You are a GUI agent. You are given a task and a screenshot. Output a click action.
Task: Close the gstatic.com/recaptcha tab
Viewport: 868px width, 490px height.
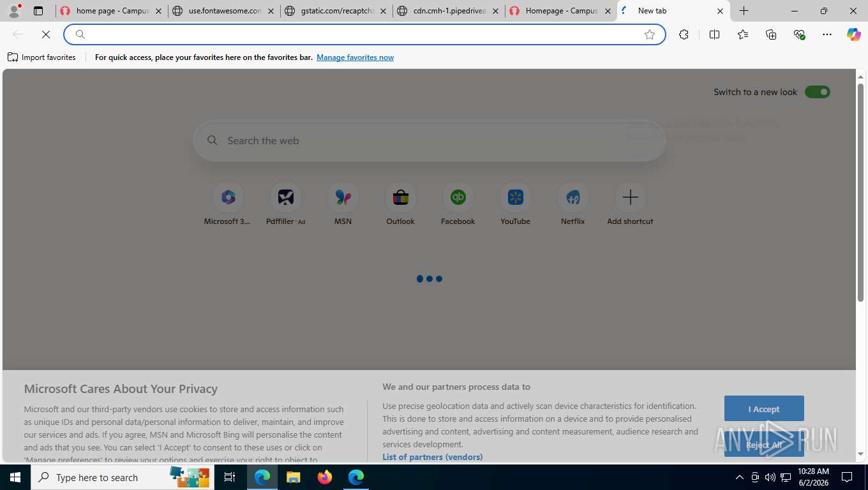(x=383, y=11)
